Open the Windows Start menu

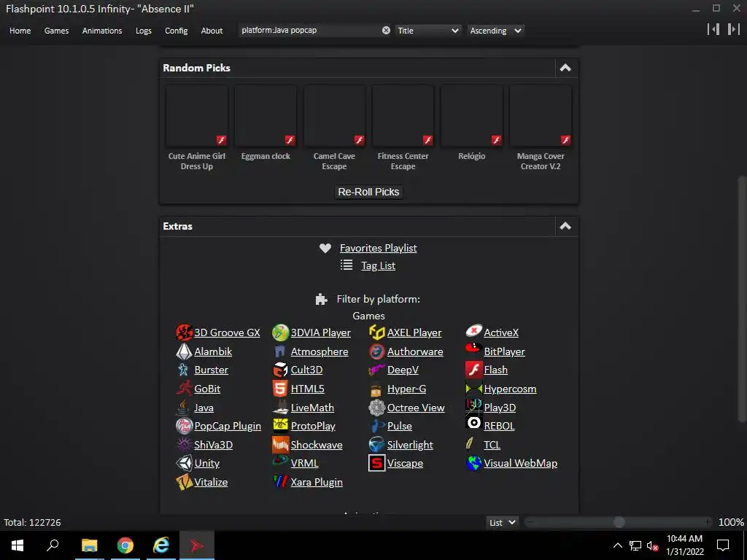point(18,545)
